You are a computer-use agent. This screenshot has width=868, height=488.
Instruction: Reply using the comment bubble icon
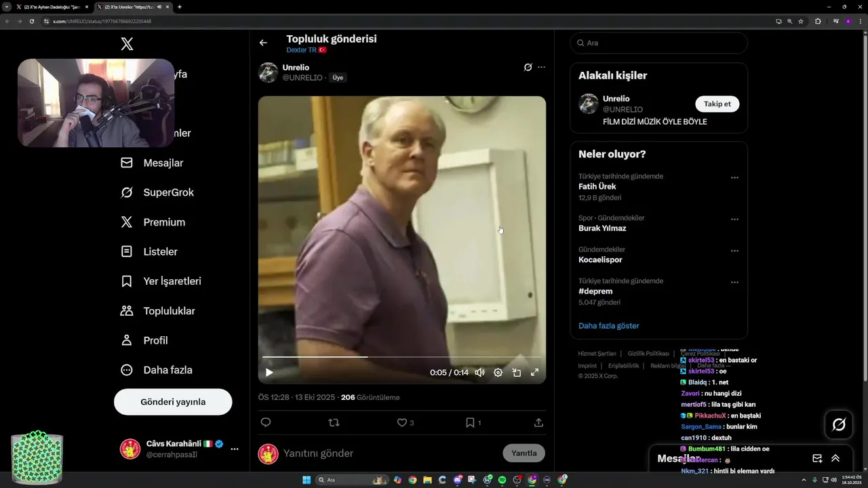[x=266, y=422]
